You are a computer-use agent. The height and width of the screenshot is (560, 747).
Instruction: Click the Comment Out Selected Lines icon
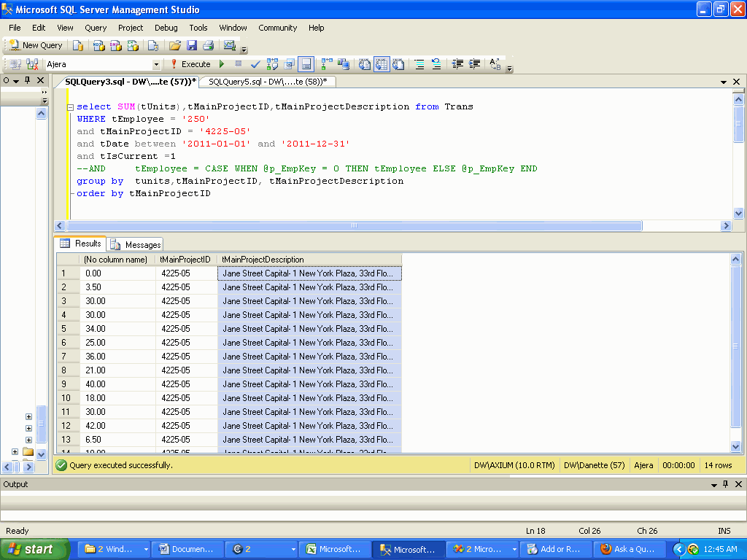tap(419, 64)
